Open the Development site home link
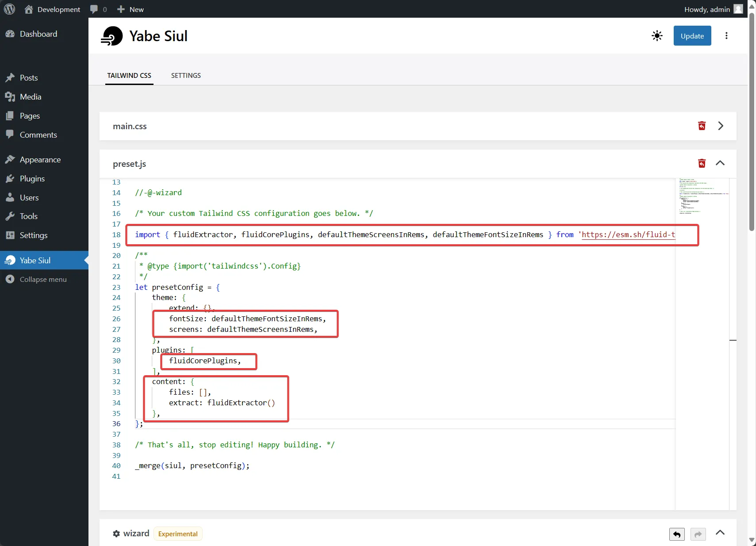The height and width of the screenshot is (546, 756). tap(53, 9)
